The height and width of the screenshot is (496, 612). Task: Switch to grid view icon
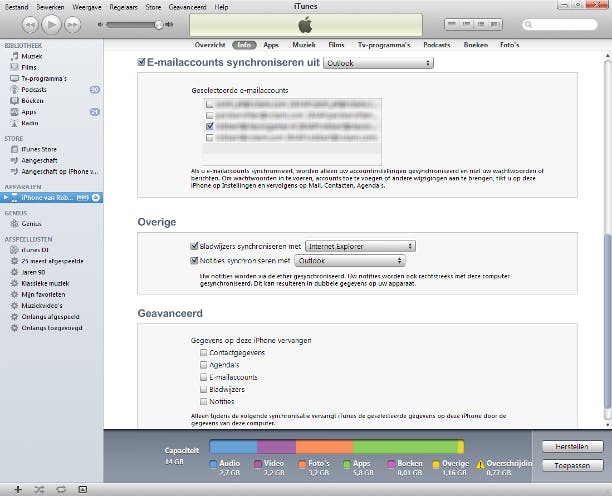click(x=480, y=24)
